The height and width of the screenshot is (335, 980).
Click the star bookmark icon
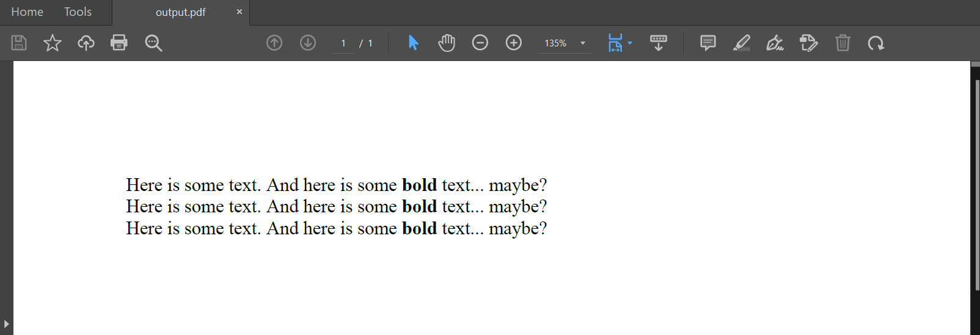(53, 43)
